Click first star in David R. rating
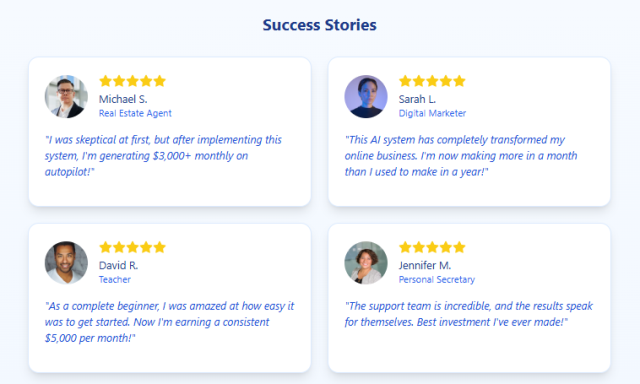640x384 pixels. pos(105,247)
